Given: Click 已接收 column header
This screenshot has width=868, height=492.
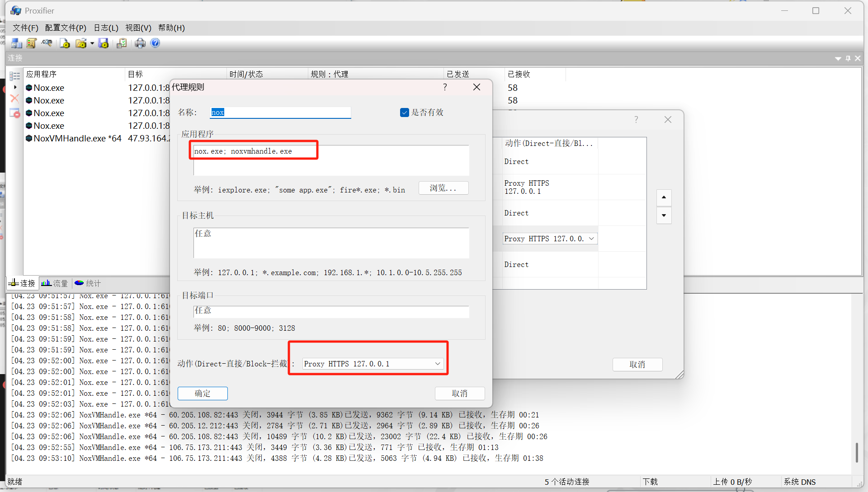Looking at the screenshot, I should click(x=535, y=74).
